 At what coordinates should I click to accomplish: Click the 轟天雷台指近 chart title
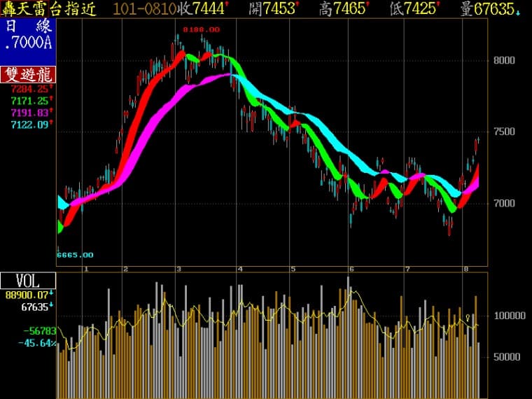49,9
